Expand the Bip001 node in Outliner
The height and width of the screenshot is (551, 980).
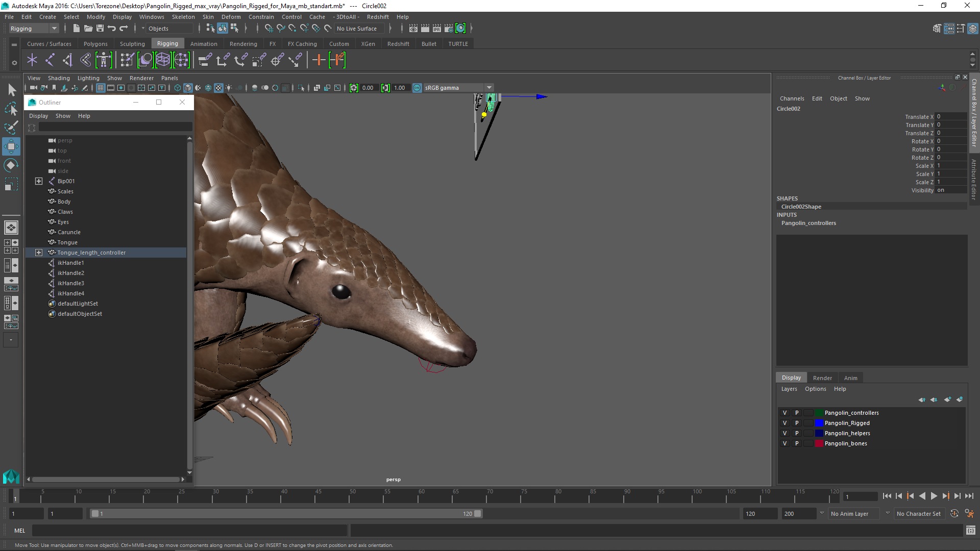point(39,181)
